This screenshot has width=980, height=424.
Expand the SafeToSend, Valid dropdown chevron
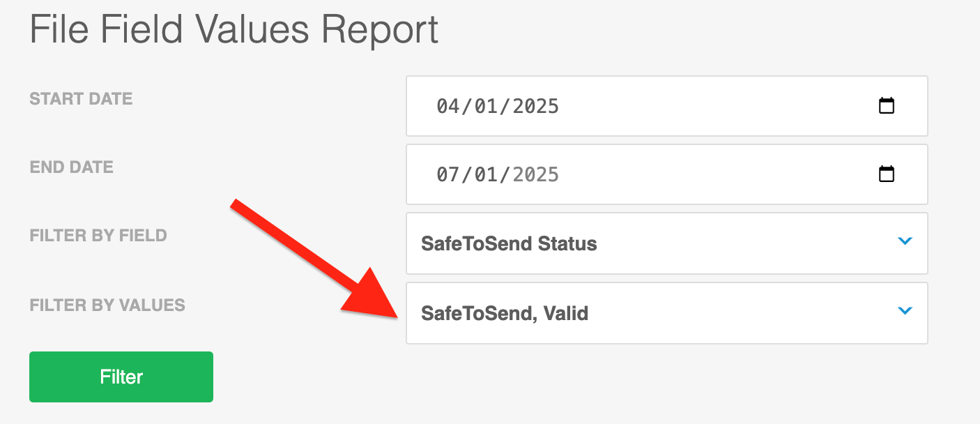905,311
